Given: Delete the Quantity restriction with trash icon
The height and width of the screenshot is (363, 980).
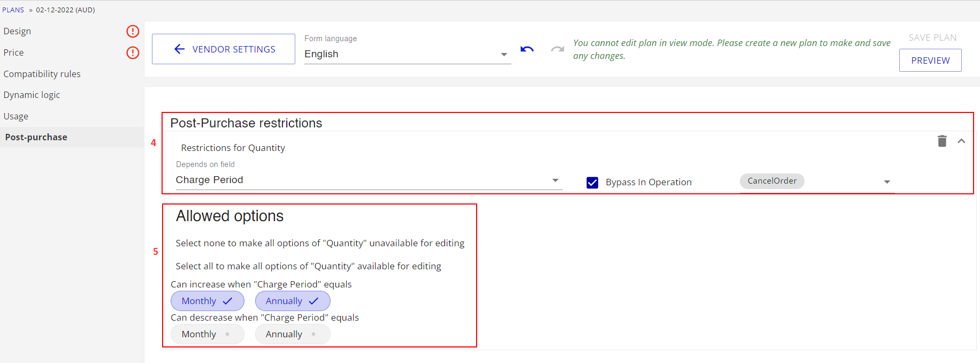Looking at the screenshot, I should click(x=942, y=141).
